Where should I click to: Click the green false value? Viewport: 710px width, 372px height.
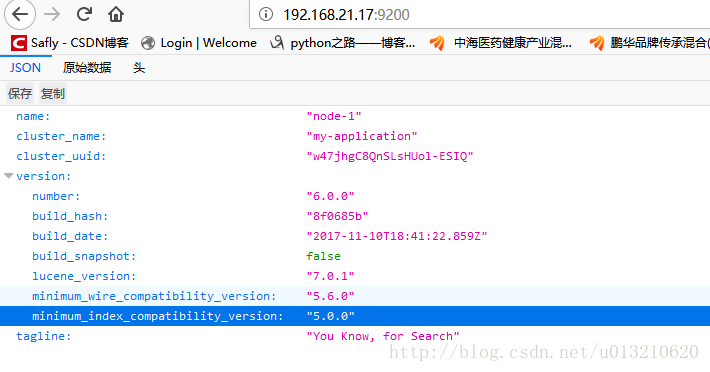[323, 256]
